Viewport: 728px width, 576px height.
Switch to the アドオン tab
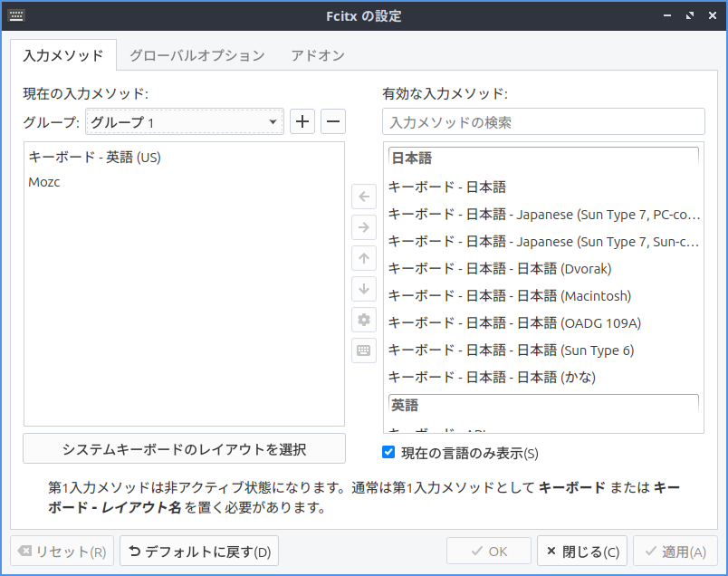(x=318, y=55)
